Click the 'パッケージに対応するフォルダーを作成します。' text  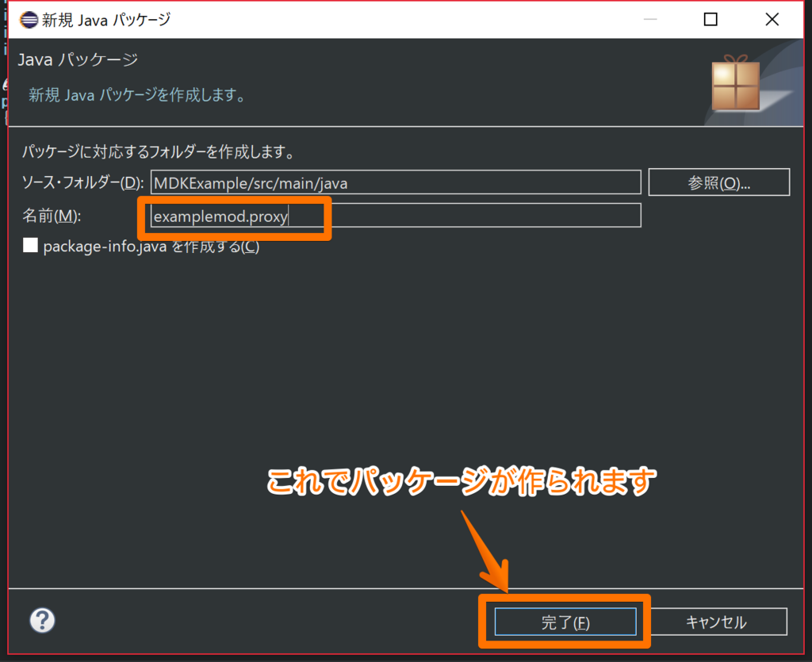pyautogui.click(x=159, y=151)
